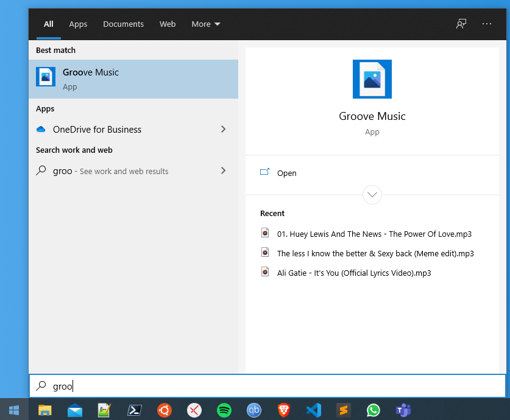Open PowerShell from the taskbar
Screen dimensions: 510x420
click(135, 410)
